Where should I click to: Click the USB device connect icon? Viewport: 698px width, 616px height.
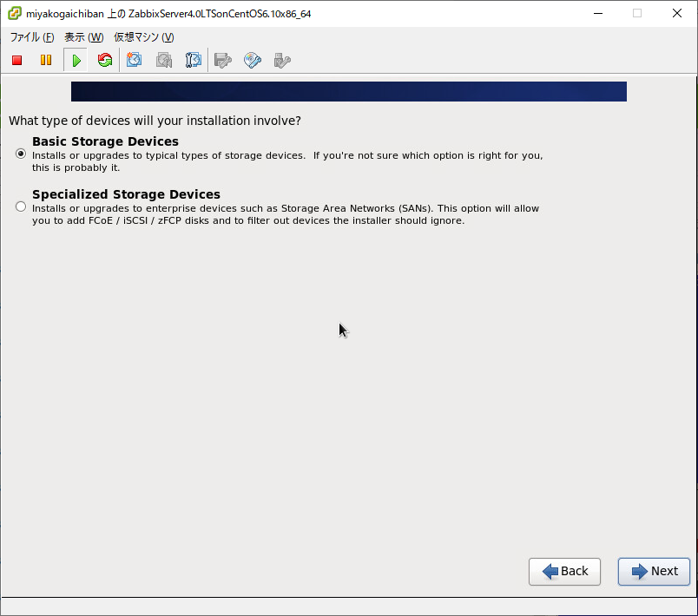[282, 60]
